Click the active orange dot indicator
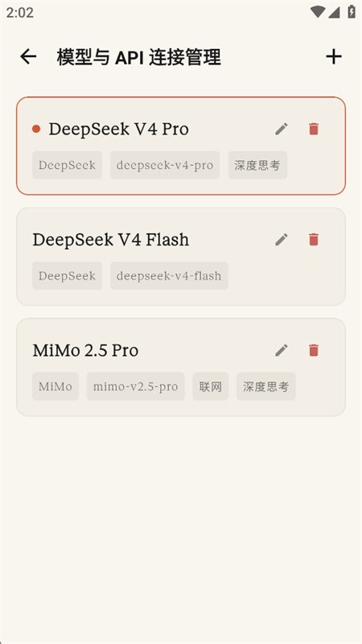Screen dimensions: 362x644 (36, 129)
